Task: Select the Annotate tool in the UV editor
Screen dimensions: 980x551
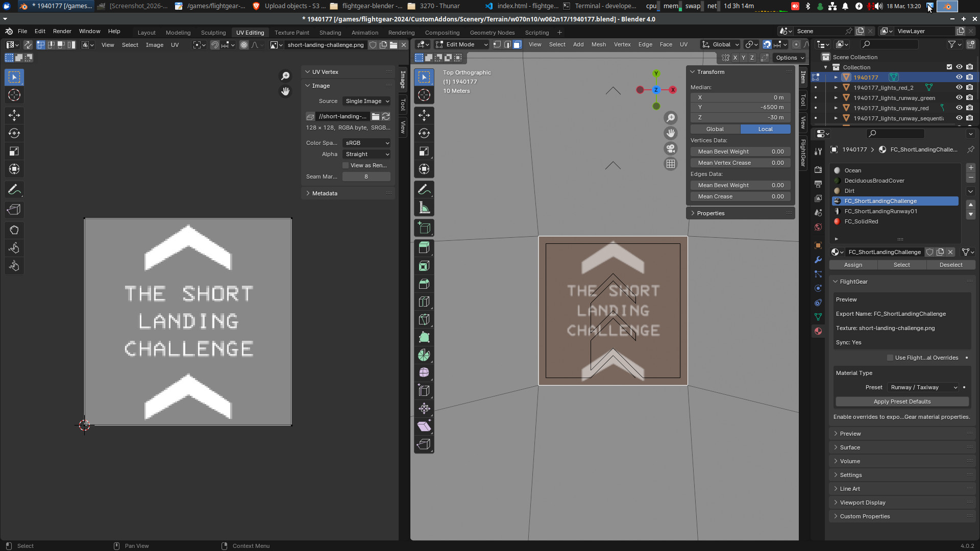Action: [14, 189]
